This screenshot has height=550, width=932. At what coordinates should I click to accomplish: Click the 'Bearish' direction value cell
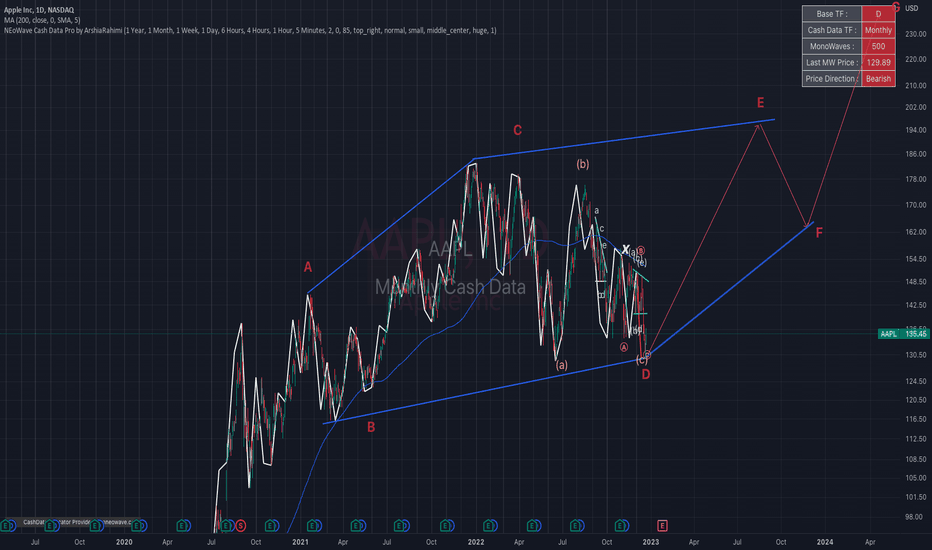click(x=878, y=78)
